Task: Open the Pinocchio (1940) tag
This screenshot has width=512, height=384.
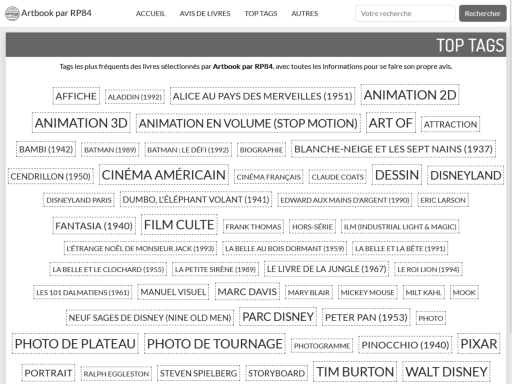Action: (x=405, y=345)
